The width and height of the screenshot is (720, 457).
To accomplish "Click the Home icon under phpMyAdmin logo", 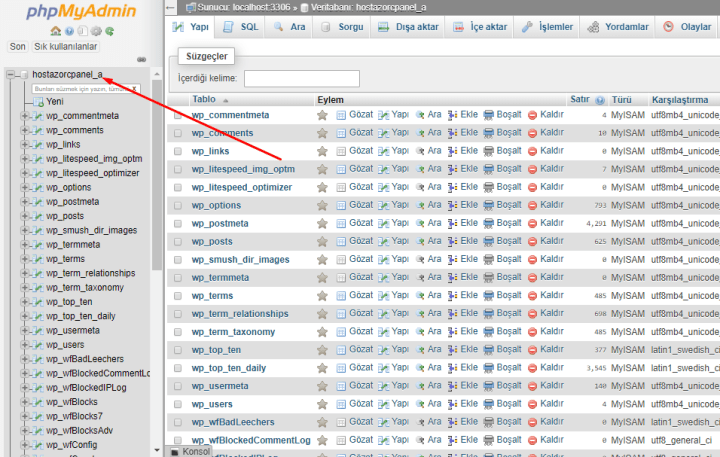I will coord(56,31).
